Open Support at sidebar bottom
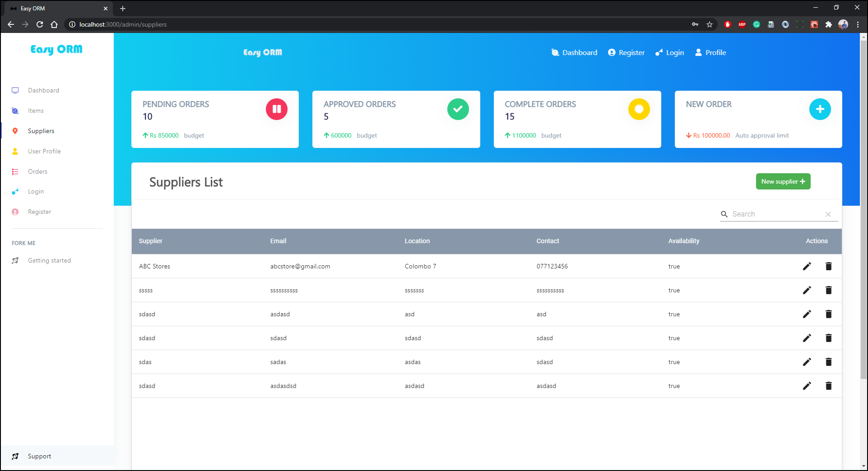The height and width of the screenshot is (471, 868). (x=39, y=456)
